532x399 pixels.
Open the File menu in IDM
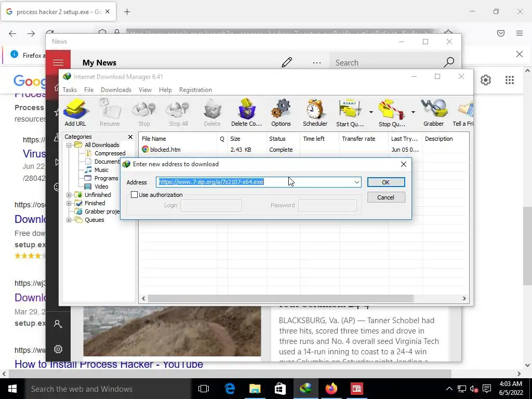[89, 90]
